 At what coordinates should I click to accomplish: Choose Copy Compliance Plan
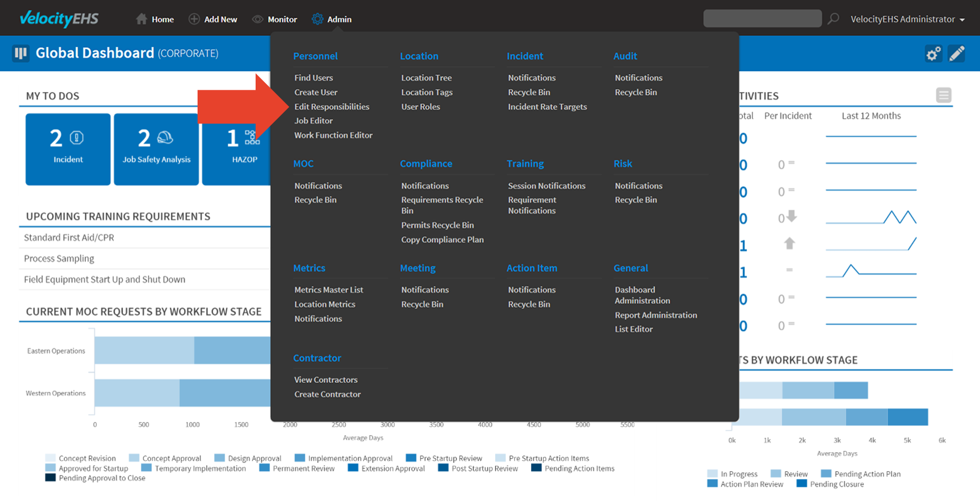pyautogui.click(x=442, y=240)
